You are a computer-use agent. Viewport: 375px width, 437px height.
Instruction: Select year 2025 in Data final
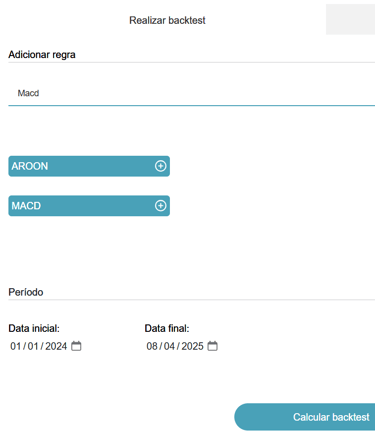pyautogui.click(x=192, y=346)
